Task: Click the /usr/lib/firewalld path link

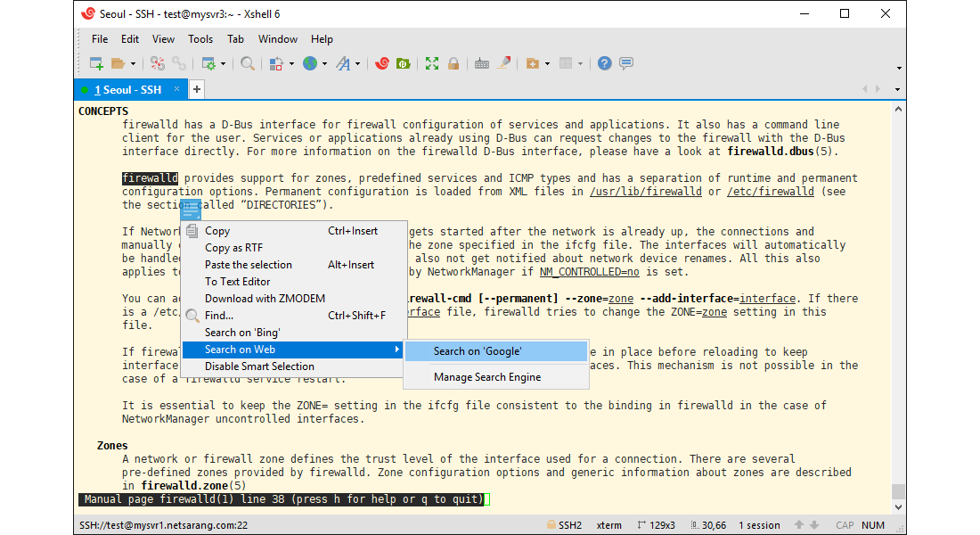Action: pyautogui.click(x=646, y=192)
